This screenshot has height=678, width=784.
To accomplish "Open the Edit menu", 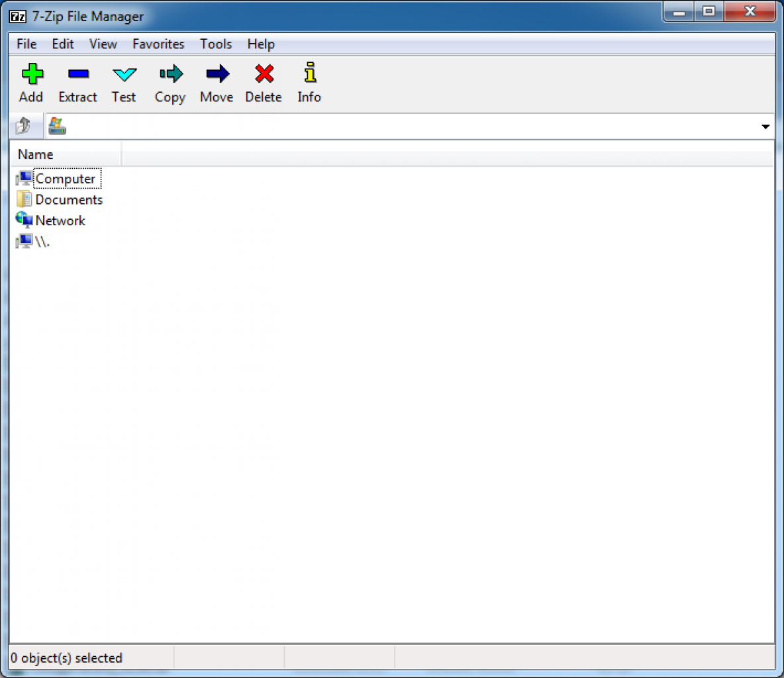I will coord(63,44).
